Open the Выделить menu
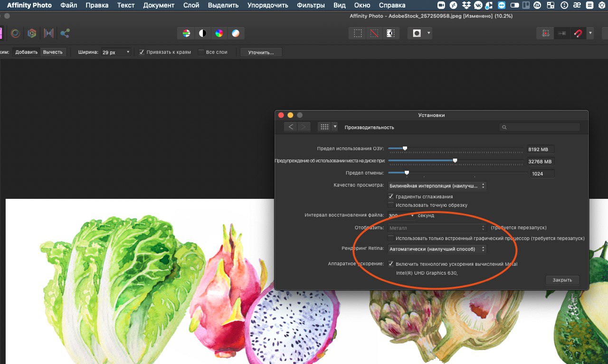The image size is (608, 364). pyautogui.click(x=223, y=5)
